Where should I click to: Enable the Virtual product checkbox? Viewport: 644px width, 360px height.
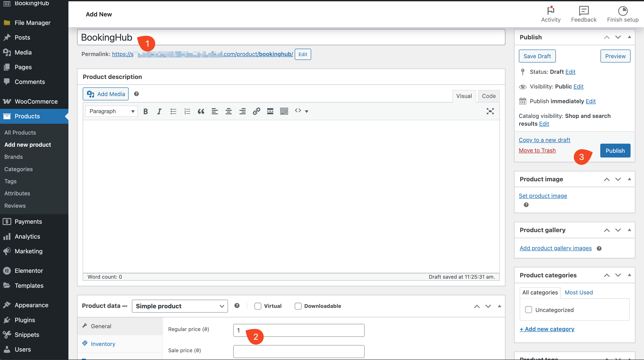(x=258, y=306)
